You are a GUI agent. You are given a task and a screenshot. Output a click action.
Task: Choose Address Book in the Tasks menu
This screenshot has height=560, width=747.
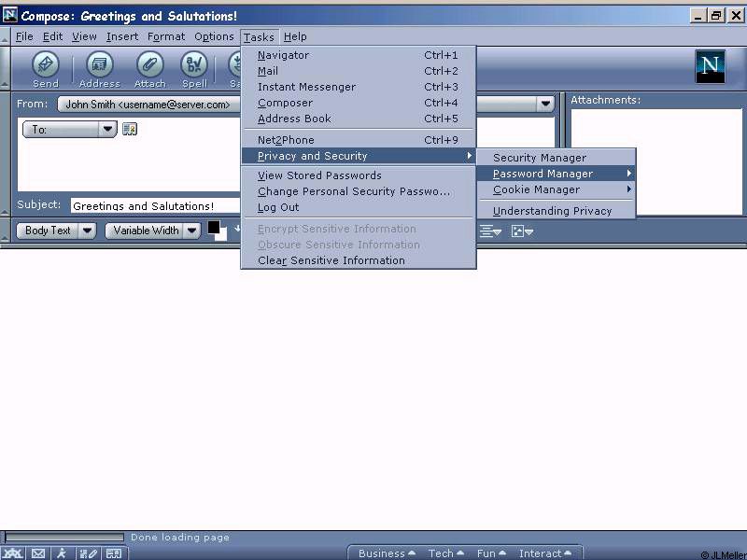point(359,119)
